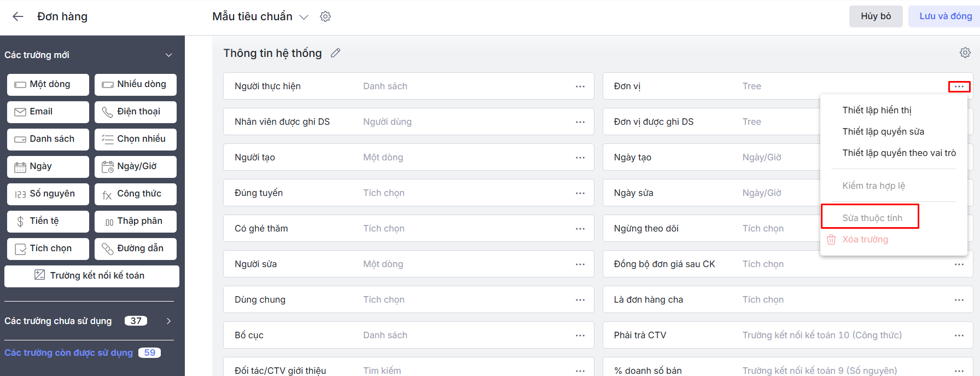Open three-dot menu for Người thực hiện
980x376 pixels.
click(x=580, y=86)
